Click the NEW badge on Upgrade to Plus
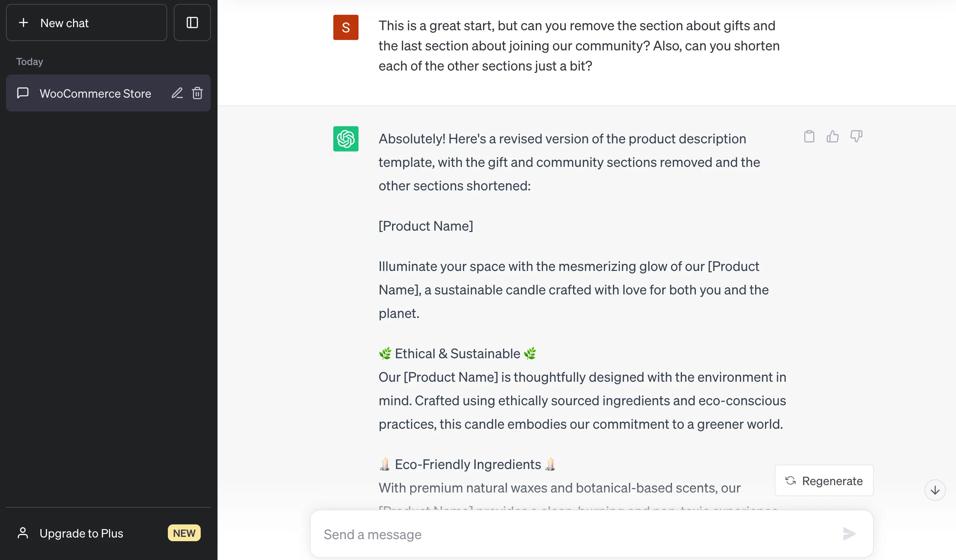 click(x=185, y=533)
